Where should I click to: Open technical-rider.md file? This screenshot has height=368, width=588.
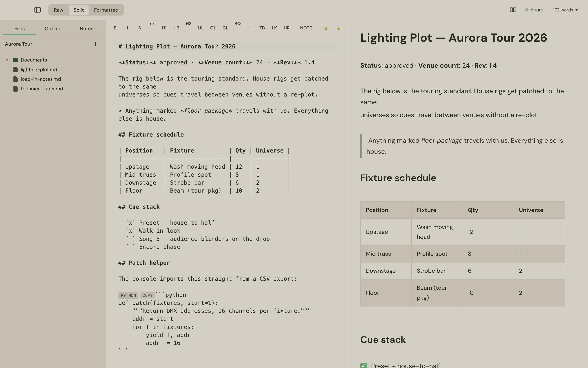click(x=42, y=89)
